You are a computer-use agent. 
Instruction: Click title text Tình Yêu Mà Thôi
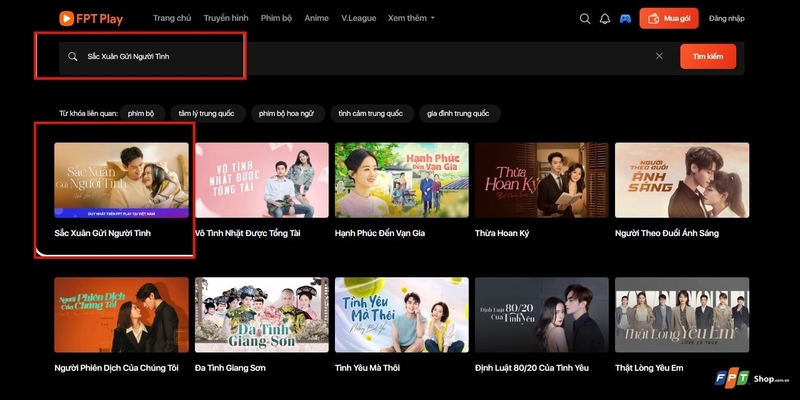[x=367, y=368]
